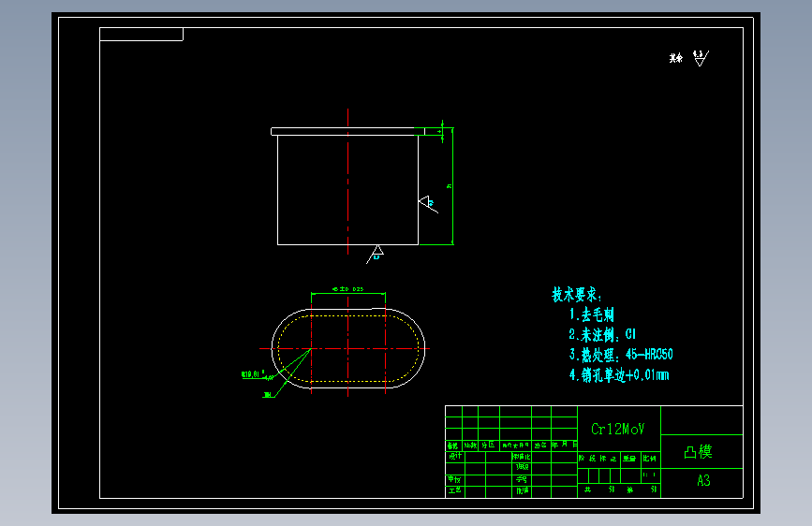The image size is (812, 526).
Task: Click the 年 月 日 date header cell
Action: pyautogui.click(x=565, y=445)
